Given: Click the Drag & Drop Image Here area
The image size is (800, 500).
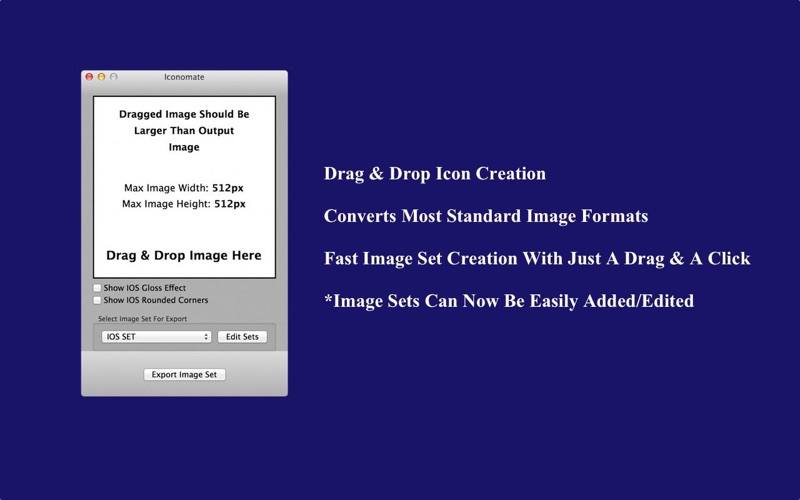Looking at the screenshot, I should pos(184,187).
